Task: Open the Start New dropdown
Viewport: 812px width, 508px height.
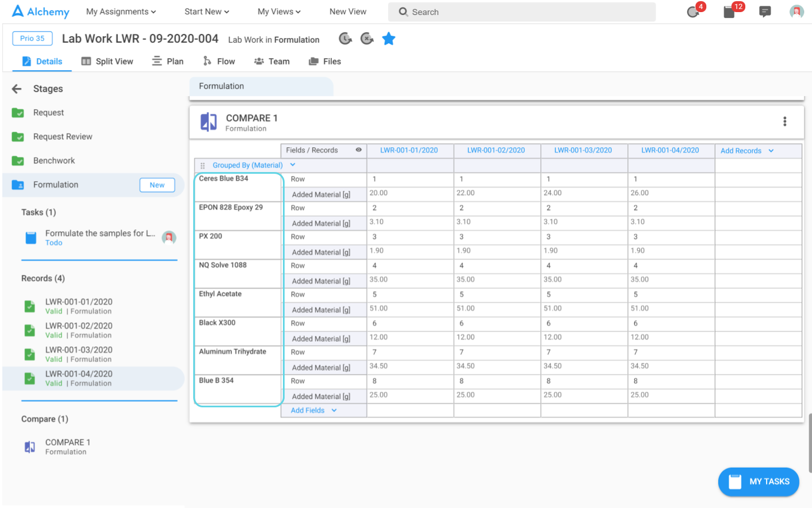Action: pos(206,12)
